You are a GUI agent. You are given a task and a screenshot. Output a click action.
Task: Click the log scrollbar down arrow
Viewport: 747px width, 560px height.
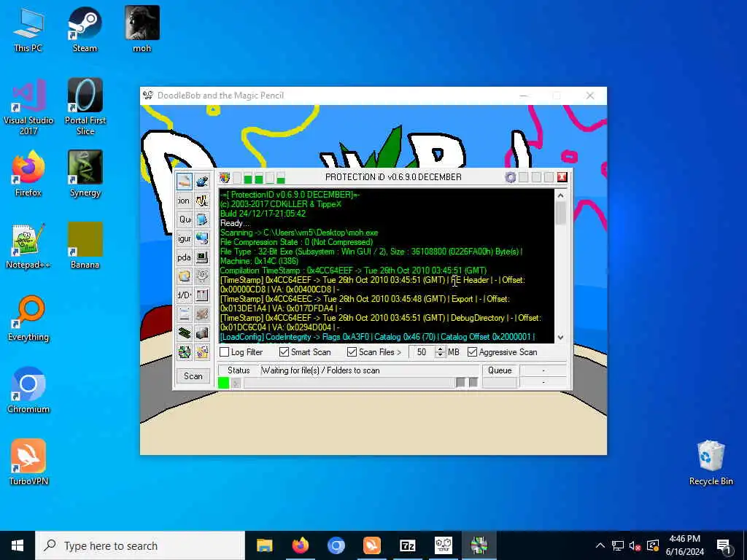(x=561, y=337)
